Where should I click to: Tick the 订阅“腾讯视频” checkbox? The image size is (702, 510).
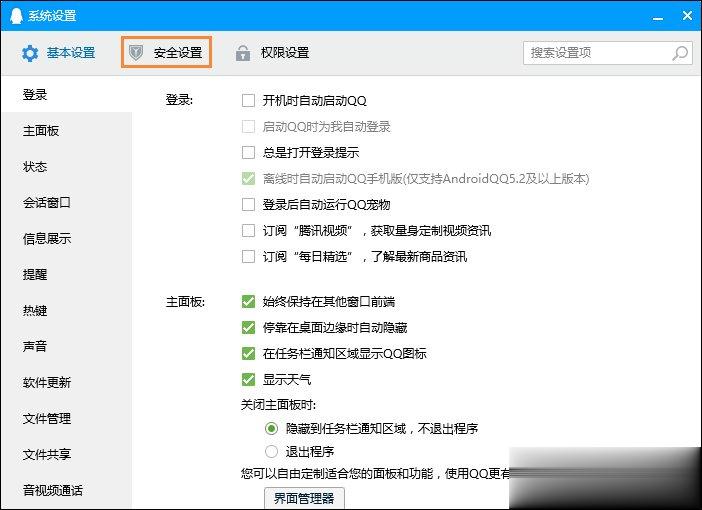tap(248, 231)
